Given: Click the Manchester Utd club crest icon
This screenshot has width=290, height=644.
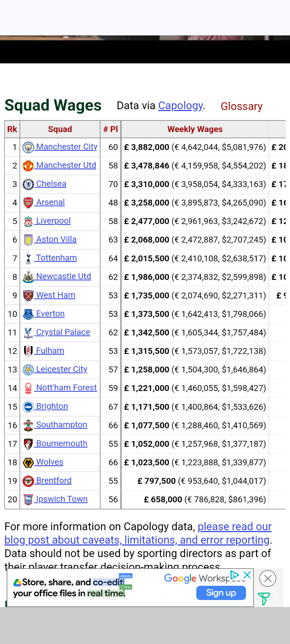Looking at the screenshot, I should pos(28,166).
